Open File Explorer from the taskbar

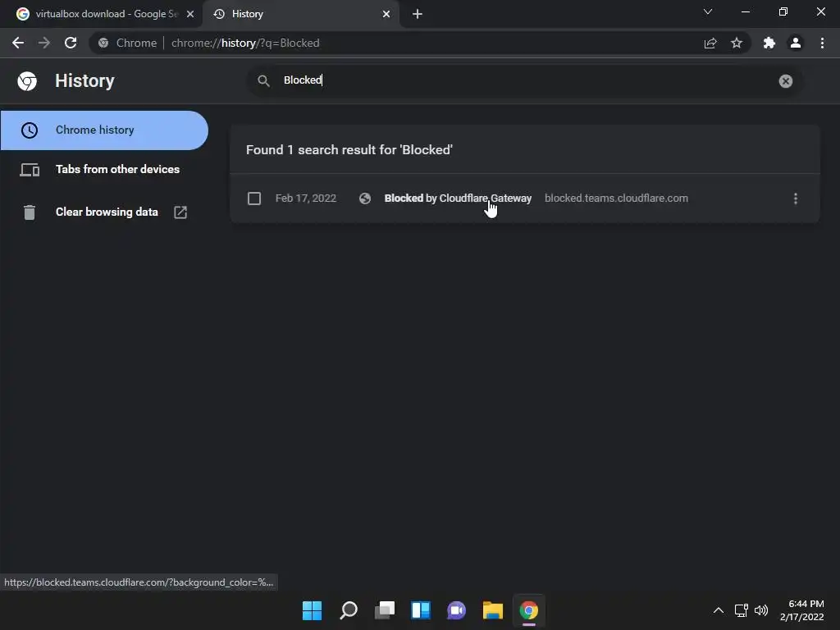point(493,610)
